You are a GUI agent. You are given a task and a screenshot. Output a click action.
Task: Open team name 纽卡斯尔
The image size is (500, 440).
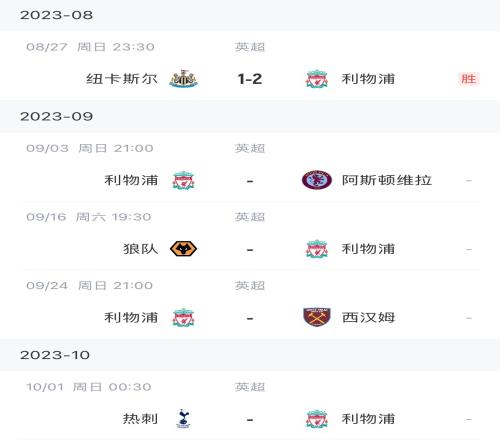coord(122,79)
